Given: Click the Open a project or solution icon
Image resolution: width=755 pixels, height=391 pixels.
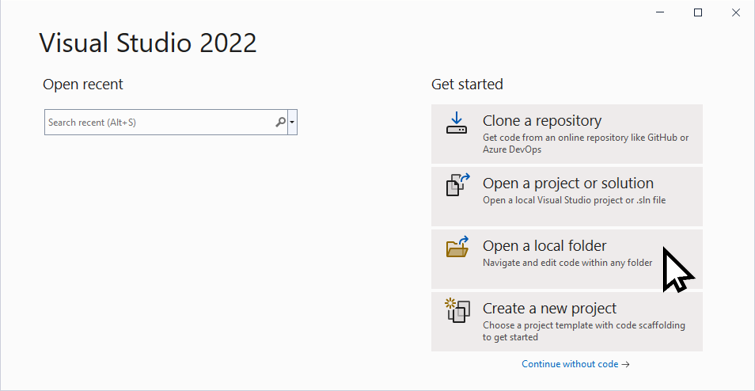Looking at the screenshot, I should pyautogui.click(x=456, y=185).
